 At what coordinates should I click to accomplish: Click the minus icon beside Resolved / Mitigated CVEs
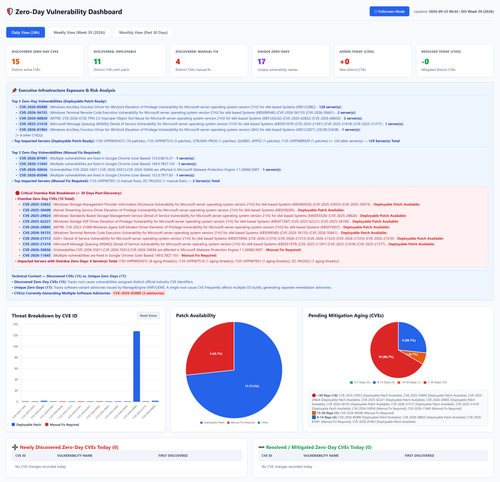[261, 447]
